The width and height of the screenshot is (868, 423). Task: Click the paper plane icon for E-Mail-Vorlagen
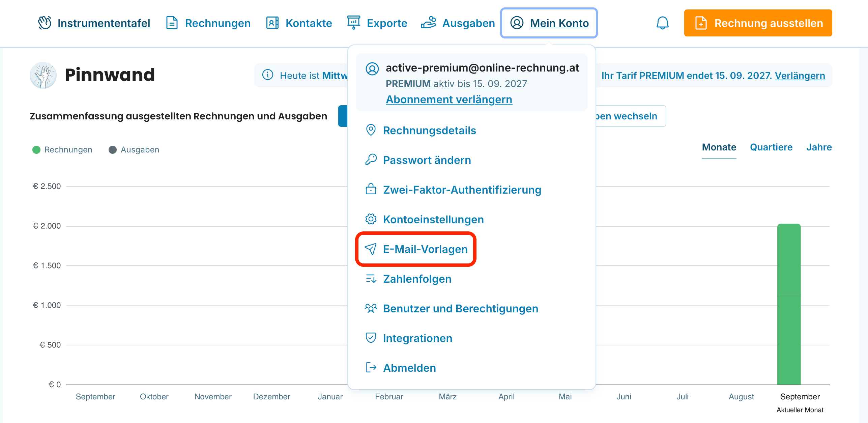click(371, 249)
